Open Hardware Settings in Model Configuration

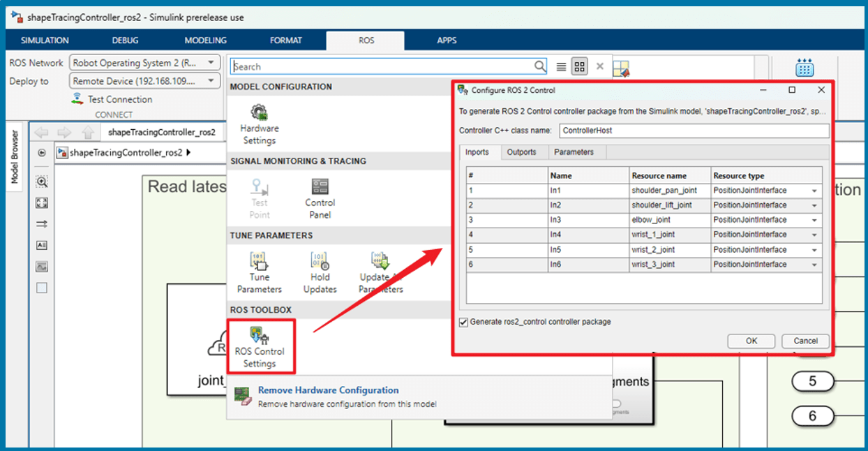[259, 113]
